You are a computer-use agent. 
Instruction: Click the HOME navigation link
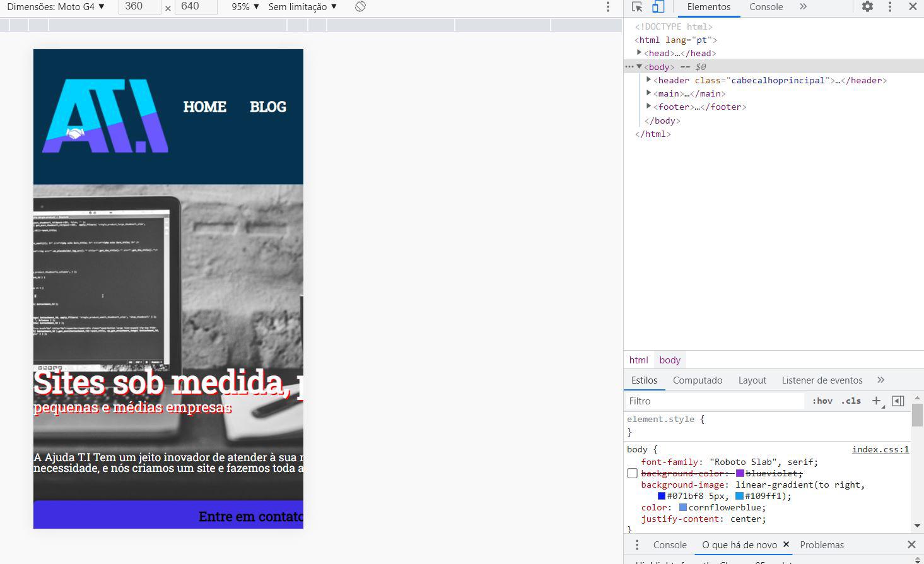(x=205, y=107)
